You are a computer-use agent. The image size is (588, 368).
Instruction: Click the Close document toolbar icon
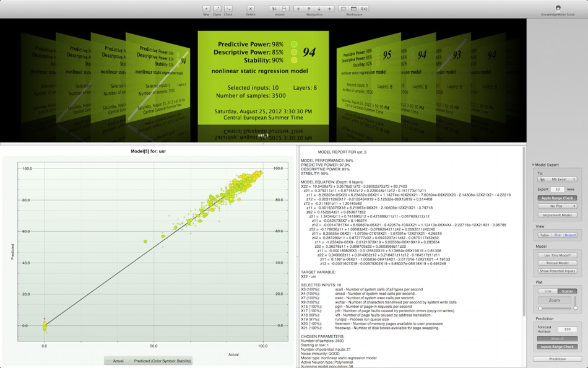coord(228,8)
